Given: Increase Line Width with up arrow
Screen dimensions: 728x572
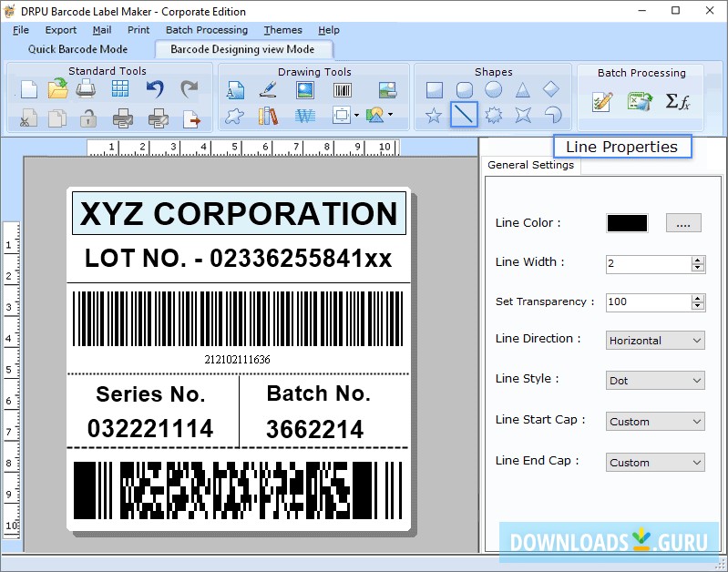Looking at the screenshot, I should coord(698,260).
